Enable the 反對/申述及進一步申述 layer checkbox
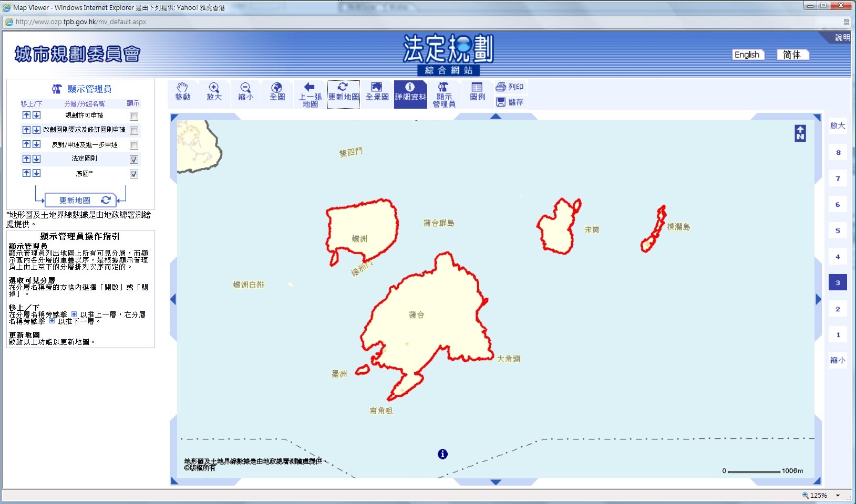856x504 pixels. [135, 144]
